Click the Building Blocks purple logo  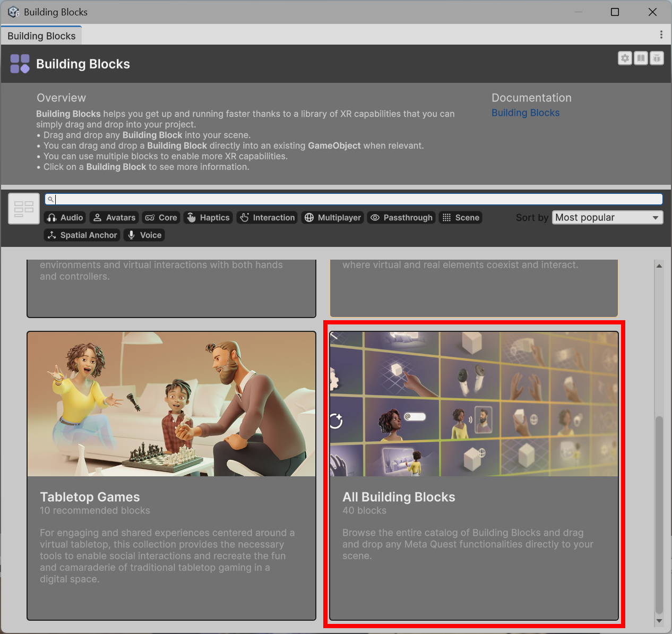pos(20,64)
